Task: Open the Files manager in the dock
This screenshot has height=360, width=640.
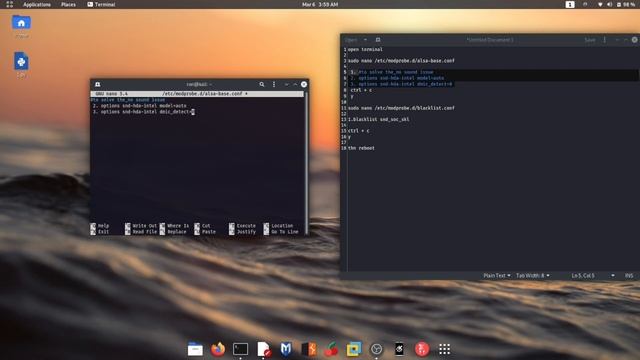Action: (x=195, y=349)
